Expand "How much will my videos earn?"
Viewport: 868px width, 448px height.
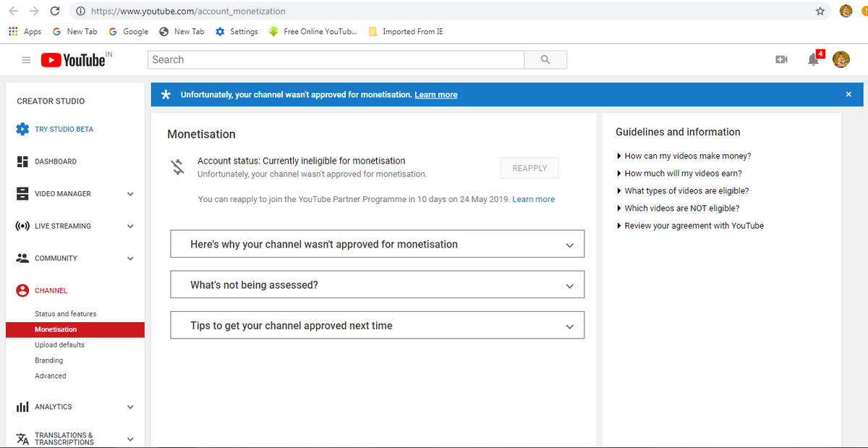click(679, 174)
